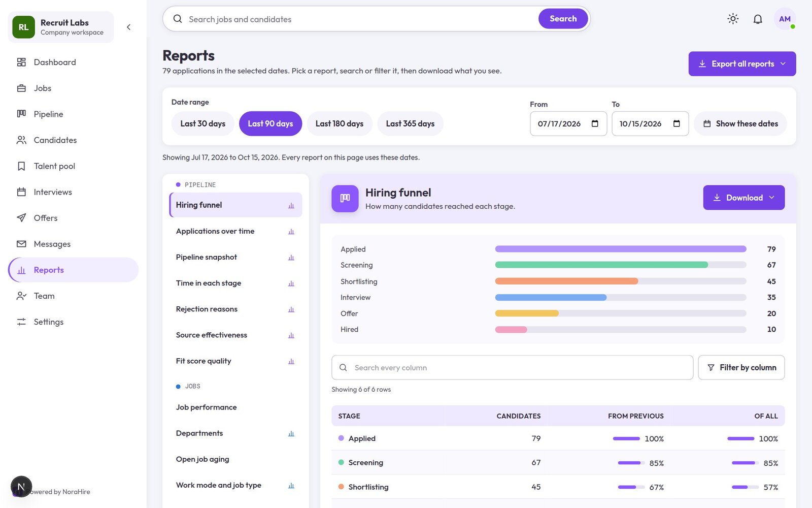Click the Shortlisting row in the table
The image size is (812, 508).
point(558,487)
